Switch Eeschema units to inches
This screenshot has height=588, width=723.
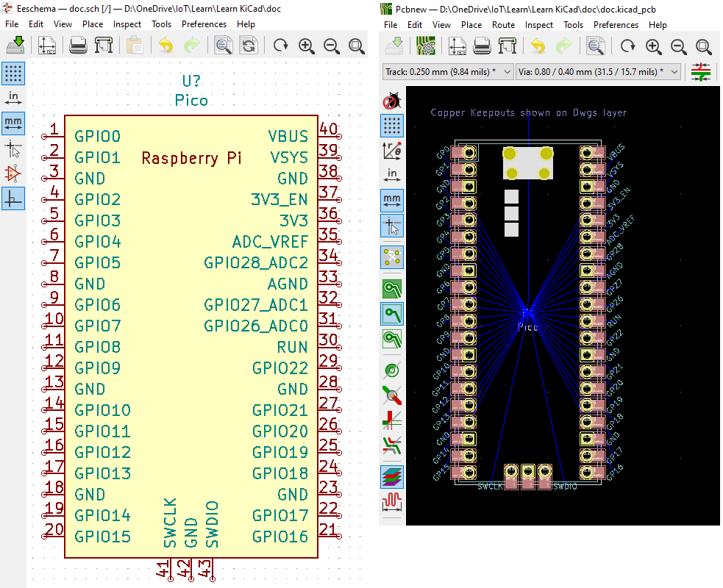point(13,96)
